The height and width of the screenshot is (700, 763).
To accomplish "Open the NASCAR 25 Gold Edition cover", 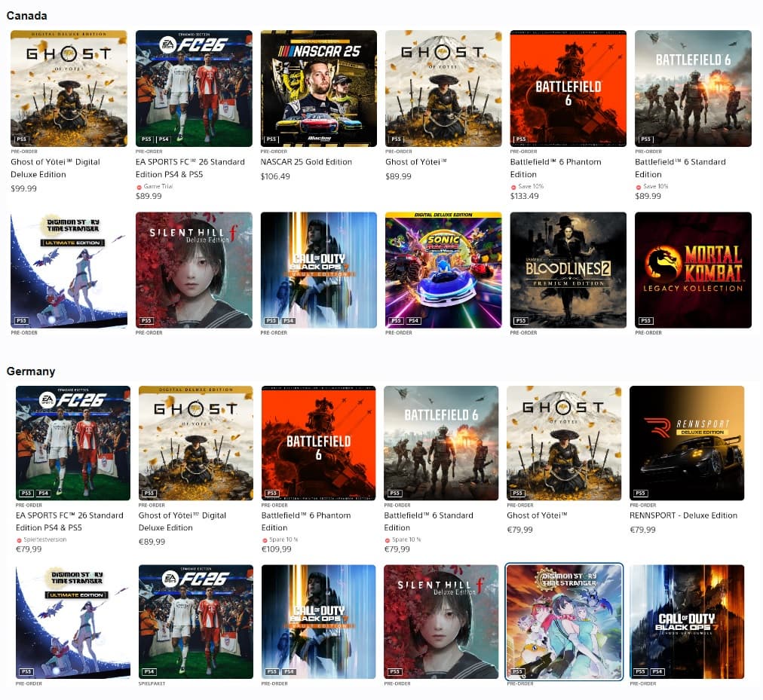I will [x=319, y=88].
